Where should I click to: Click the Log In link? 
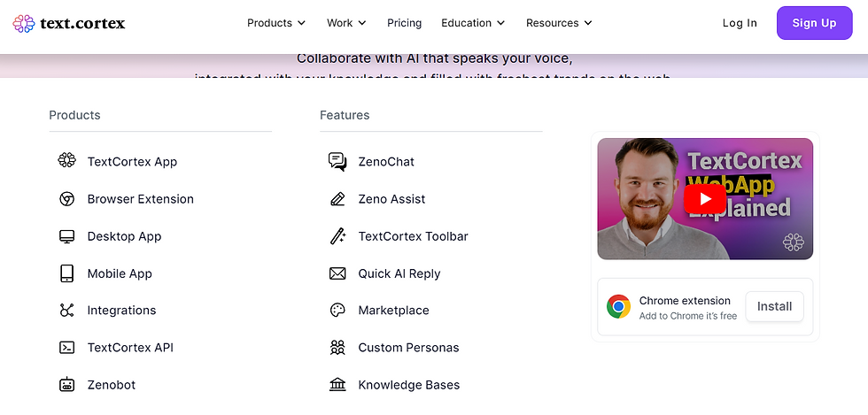[x=740, y=23]
